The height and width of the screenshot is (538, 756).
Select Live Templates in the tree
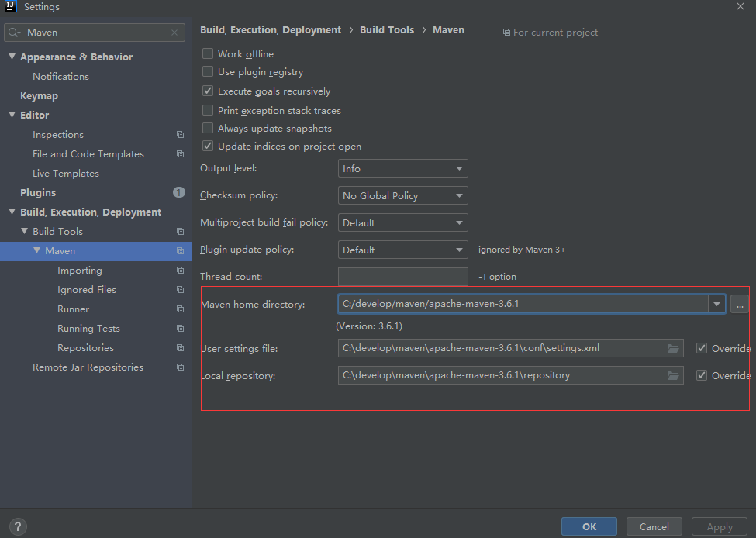tap(66, 173)
